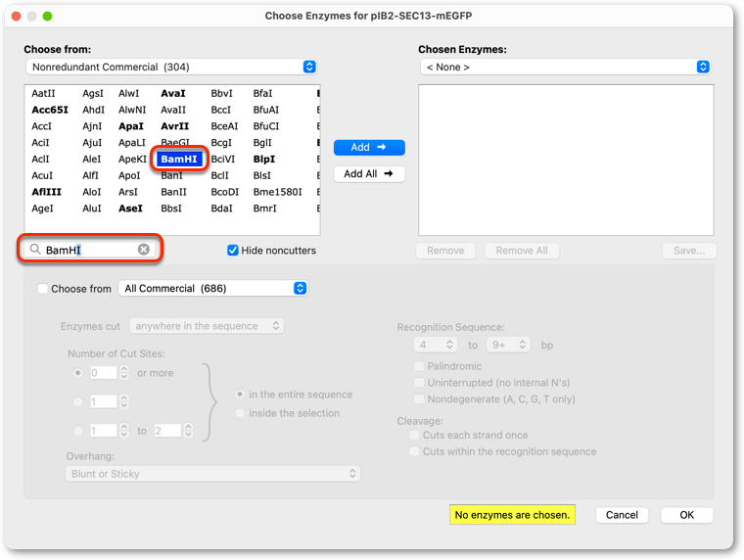Click stepper beside the range upper field '2'

(188, 431)
